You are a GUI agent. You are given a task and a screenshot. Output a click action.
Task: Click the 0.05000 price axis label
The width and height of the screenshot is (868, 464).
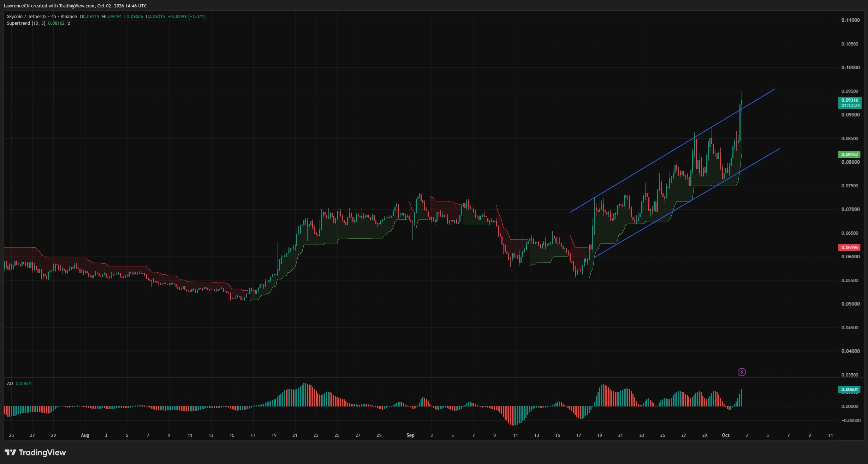pos(850,304)
